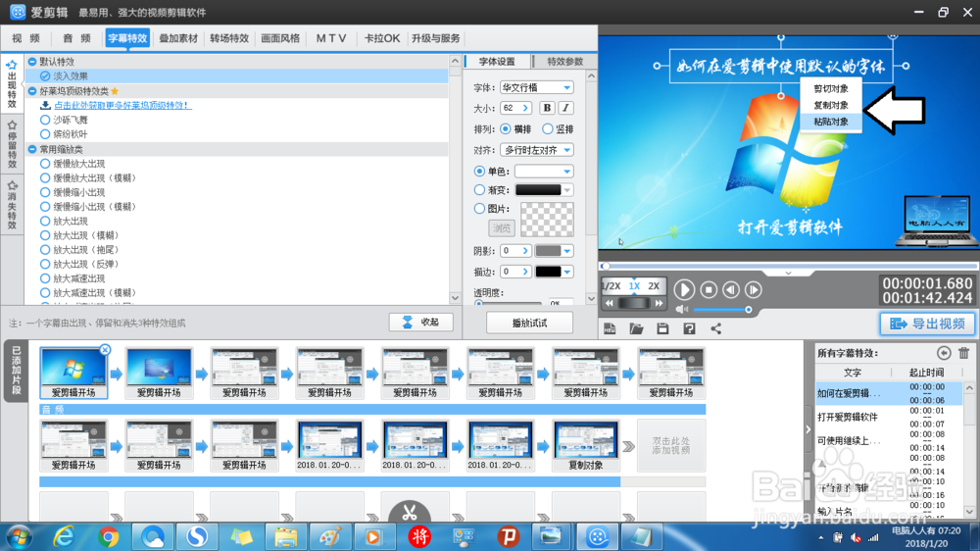Click the save-as icon with question mark

pyautogui.click(x=689, y=328)
